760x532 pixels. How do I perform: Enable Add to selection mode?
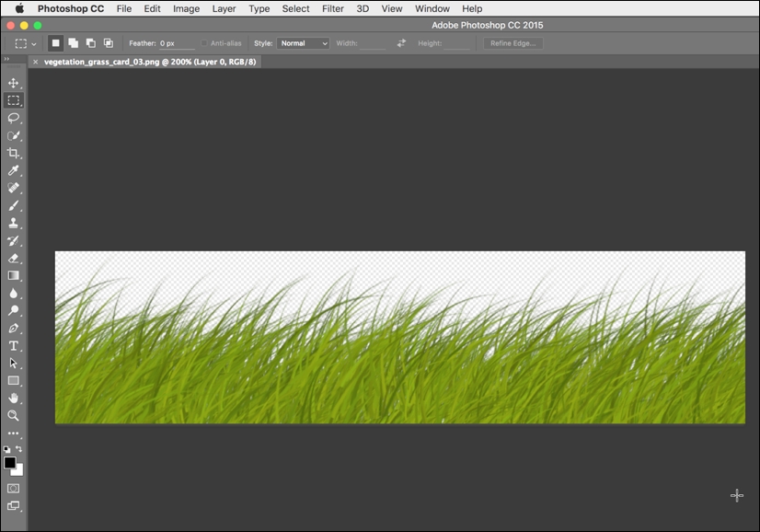point(73,43)
